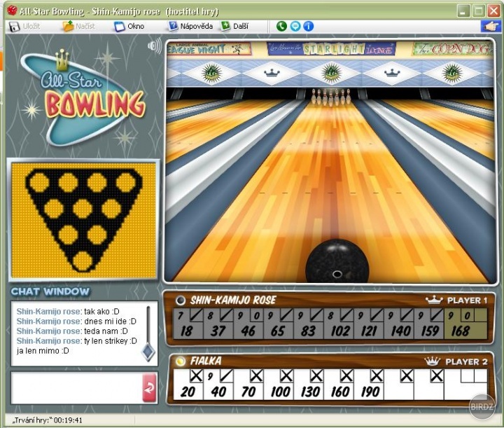Click Player 1 frame score 140

(400, 331)
